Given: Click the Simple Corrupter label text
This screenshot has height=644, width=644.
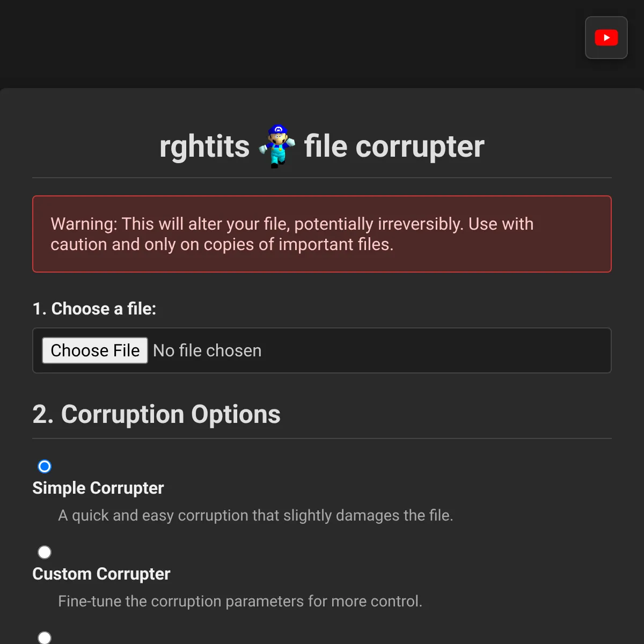Looking at the screenshot, I should [98, 488].
